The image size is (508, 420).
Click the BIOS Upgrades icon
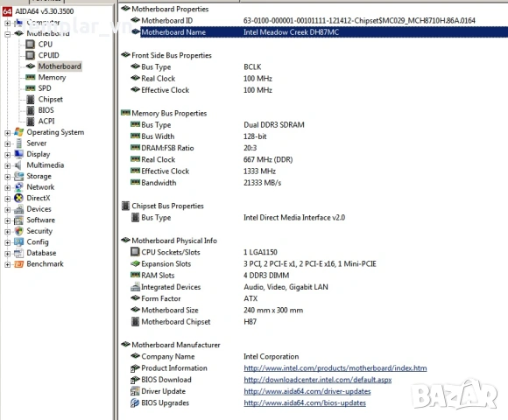pos(135,402)
